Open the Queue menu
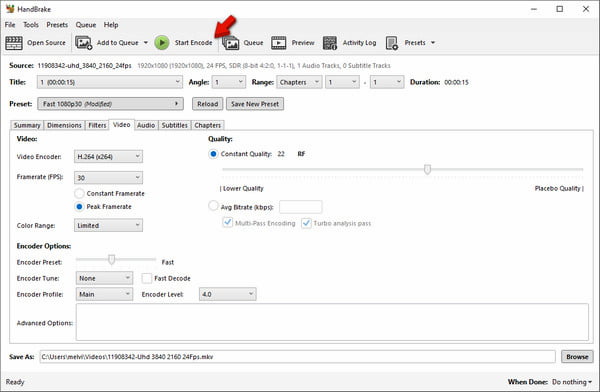The image size is (600, 392). click(86, 25)
